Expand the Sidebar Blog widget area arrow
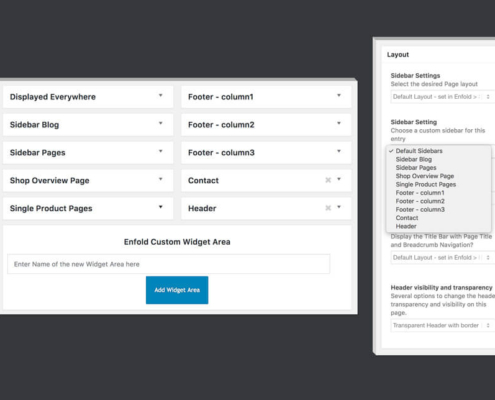Viewport: 495px width, 400px height. [x=160, y=123]
